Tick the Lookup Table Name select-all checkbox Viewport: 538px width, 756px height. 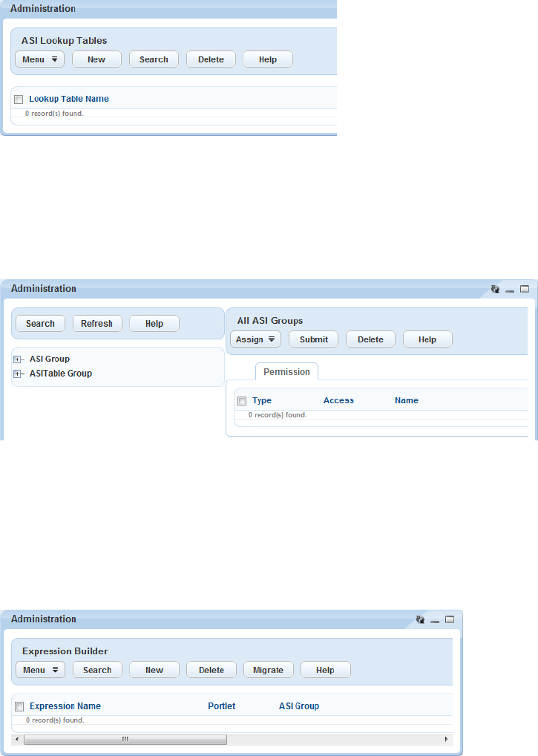(19, 100)
